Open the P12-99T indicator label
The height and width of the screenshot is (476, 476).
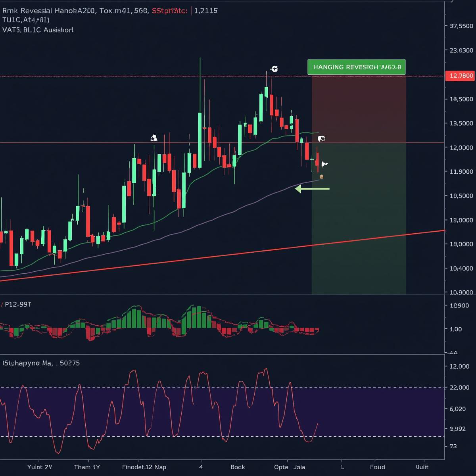[18, 304]
